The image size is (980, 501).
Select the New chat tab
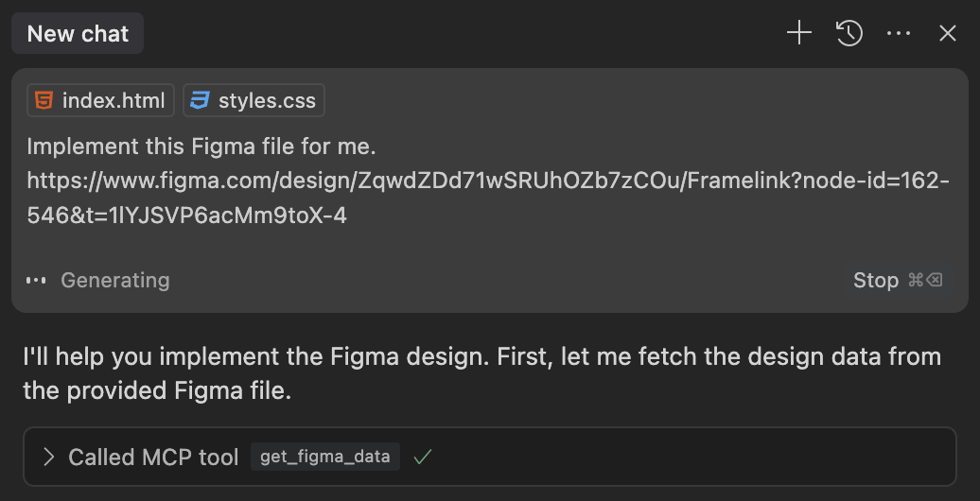(x=78, y=34)
